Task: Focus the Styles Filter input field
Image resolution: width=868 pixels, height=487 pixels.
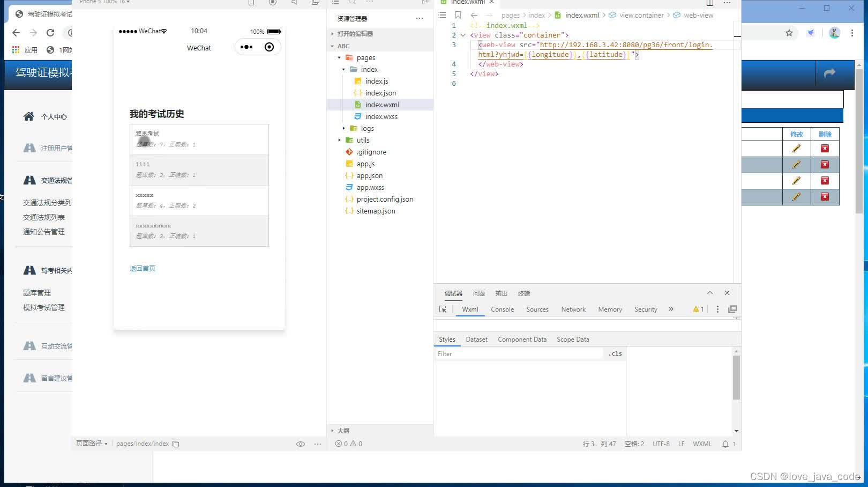Action: point(520,354)
